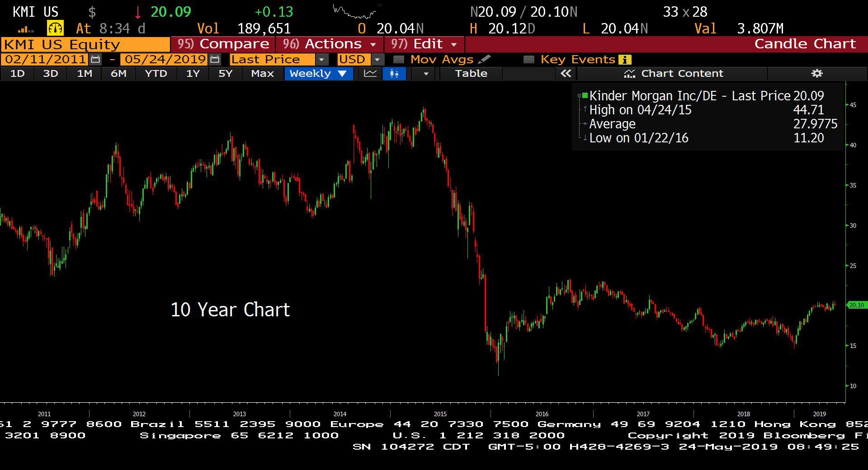Image resolution: width=868 pixels, height=470 pixels.
Task: Click the bid/ask 20.09 / 20.10 quote
Action: tap(524, 12)
